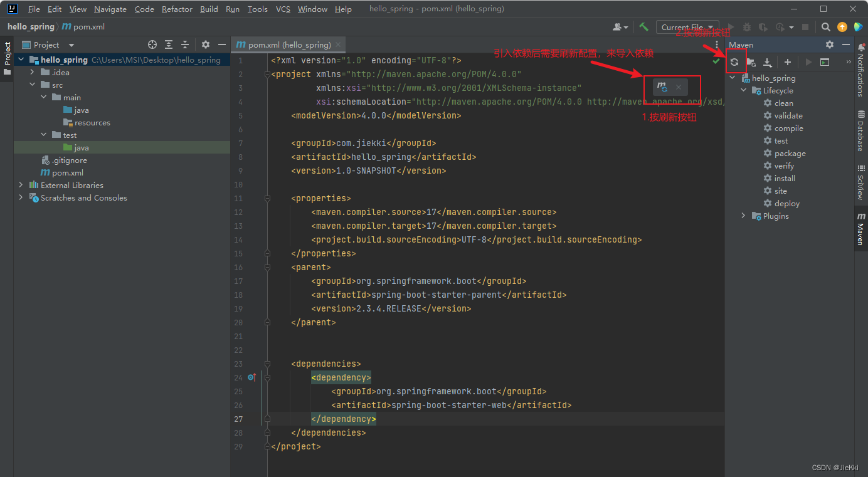This screenshot has height=477, width=868.
Task: Add Maven project with plus icon
Action: pos(788,62)
